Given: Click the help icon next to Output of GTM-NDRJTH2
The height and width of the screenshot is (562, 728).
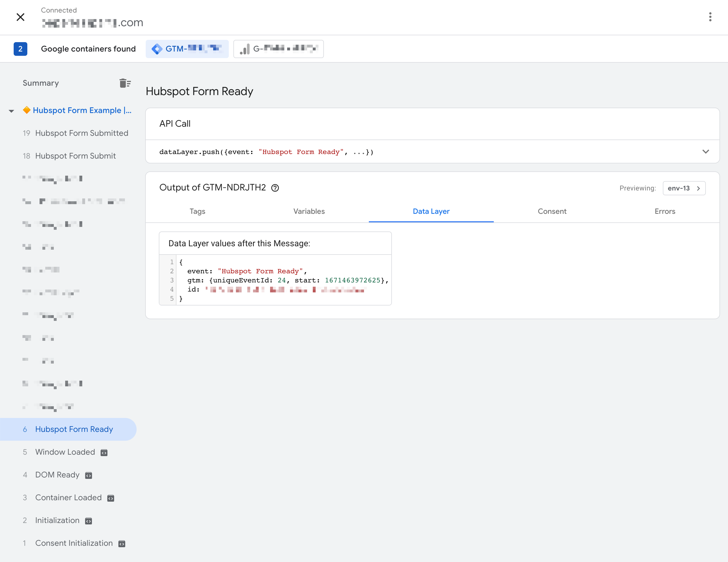Looking at the screenshot, I should (x=275, y=188).
